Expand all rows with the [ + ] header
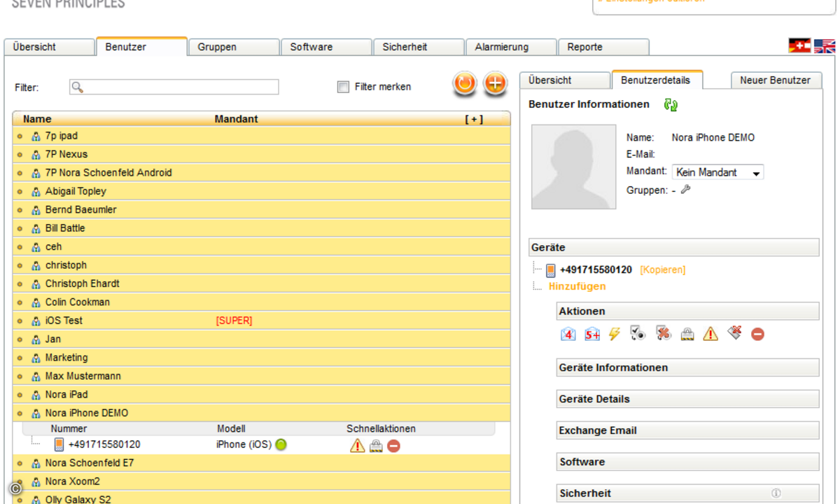Viewport: 840px width, 504px height. (474, 119)
